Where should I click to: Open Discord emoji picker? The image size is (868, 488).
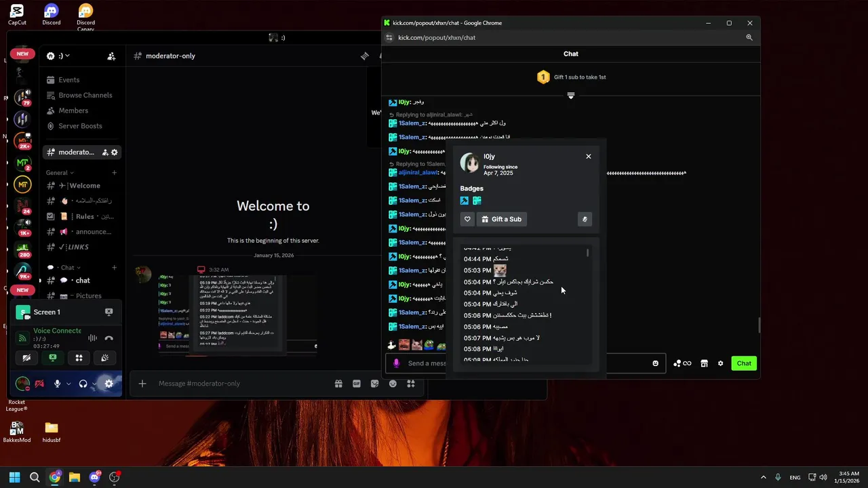click(393, 384)
